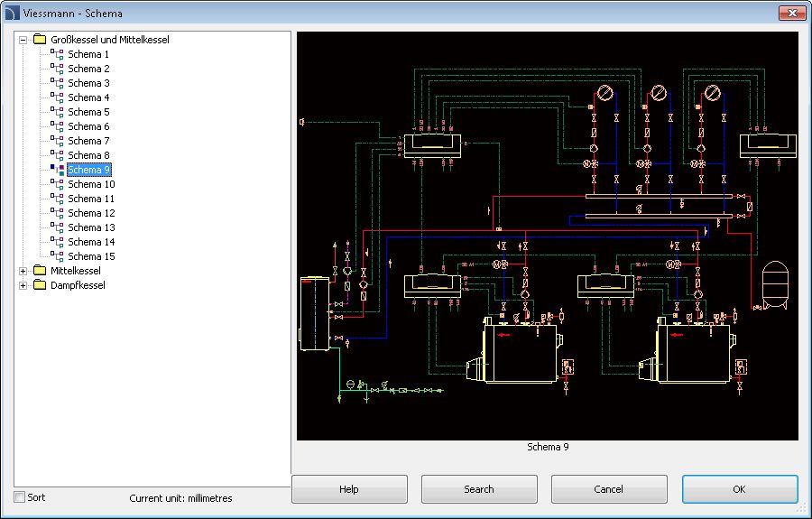The height and width of the screenshot is (519, 812).
Task: Click the schema icon beside Schema 1
Action: pyautogui.click(x=57, y=54)
